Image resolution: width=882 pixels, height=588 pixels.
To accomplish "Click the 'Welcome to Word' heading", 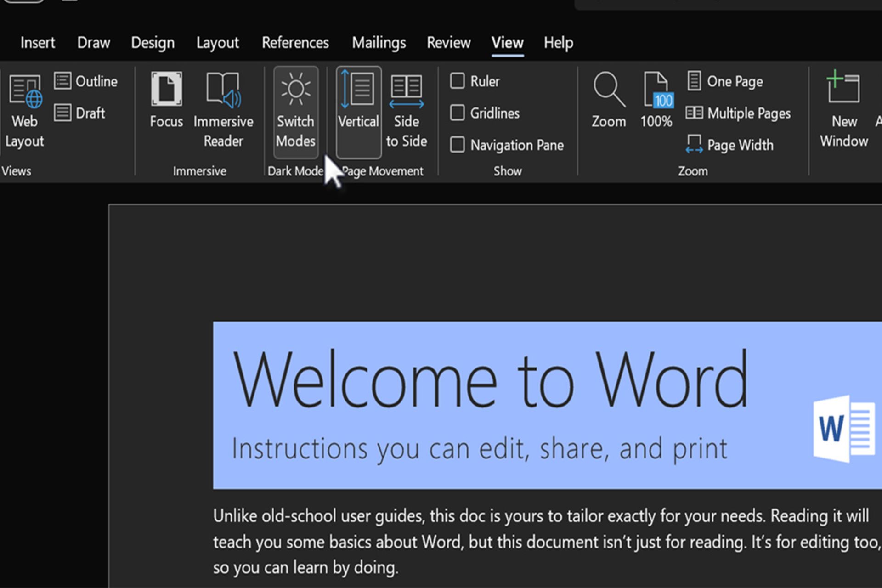I will pos(491,379).
